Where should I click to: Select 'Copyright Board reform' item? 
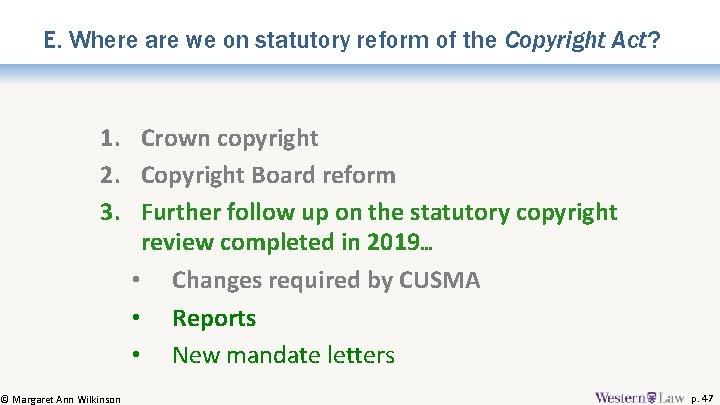click(x=268, y=175)
